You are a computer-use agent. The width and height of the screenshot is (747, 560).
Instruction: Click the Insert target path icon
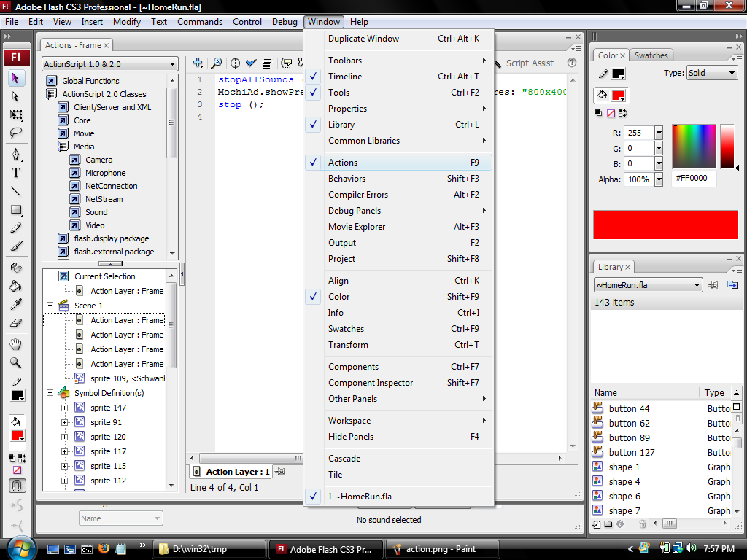235,63
